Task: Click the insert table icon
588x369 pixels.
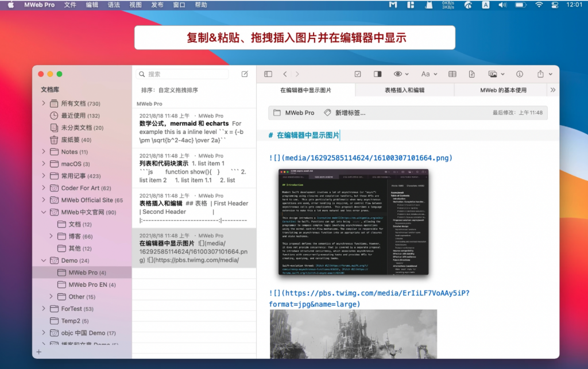Action: [452, 74]
